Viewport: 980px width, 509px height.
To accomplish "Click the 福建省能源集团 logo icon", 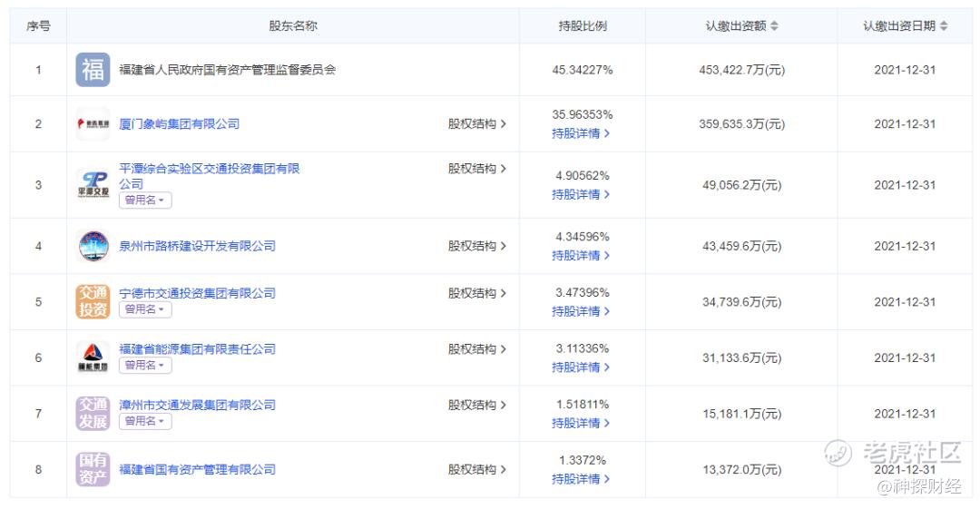I will point(93,357).
